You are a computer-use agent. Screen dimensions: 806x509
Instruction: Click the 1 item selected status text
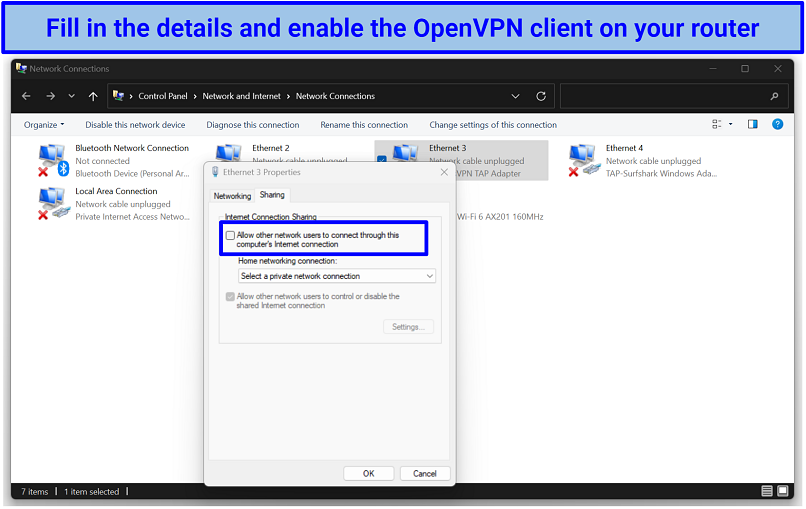[x=91, y=492]
